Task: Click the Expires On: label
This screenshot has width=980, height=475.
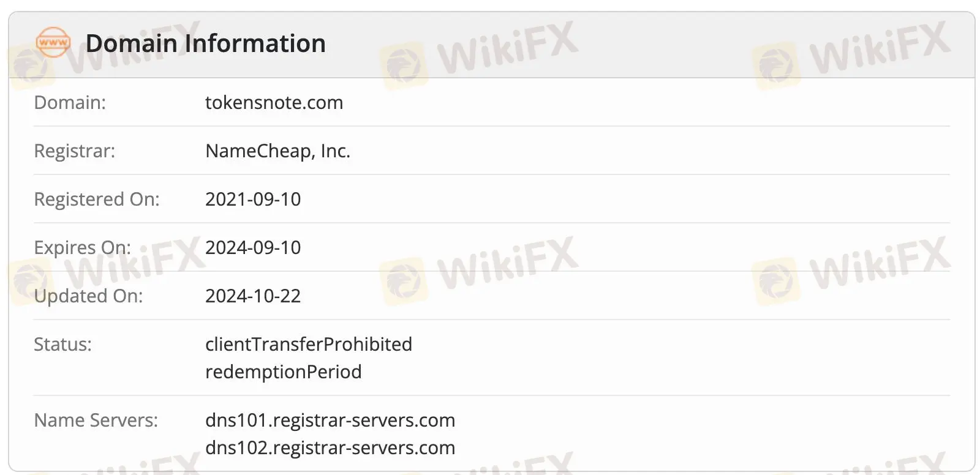Action: 83,247
